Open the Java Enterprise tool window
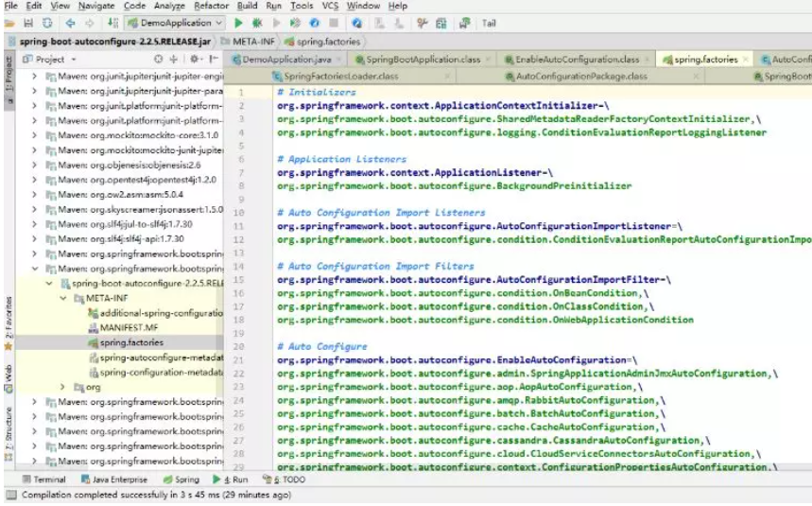 point(114,480)
